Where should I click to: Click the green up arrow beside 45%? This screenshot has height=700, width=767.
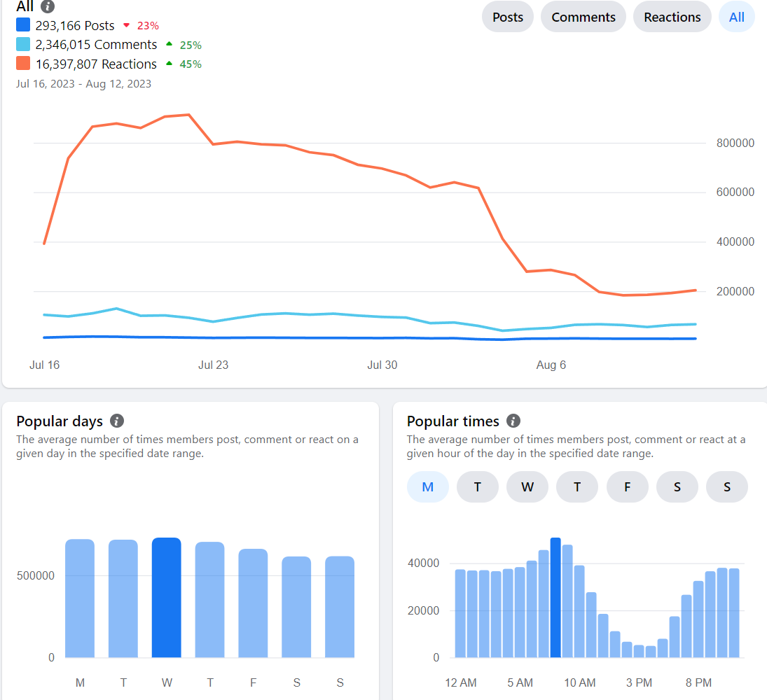click(x=170, y=64)
